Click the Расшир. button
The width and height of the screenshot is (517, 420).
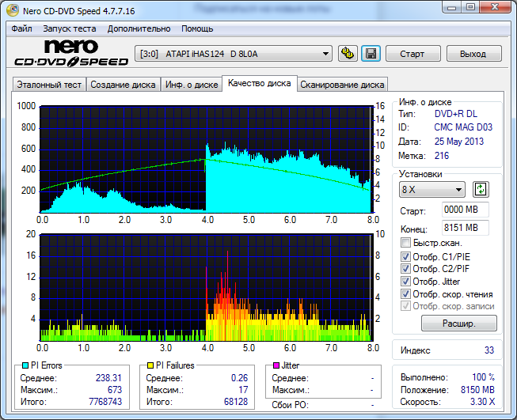(x=458, y=323)
